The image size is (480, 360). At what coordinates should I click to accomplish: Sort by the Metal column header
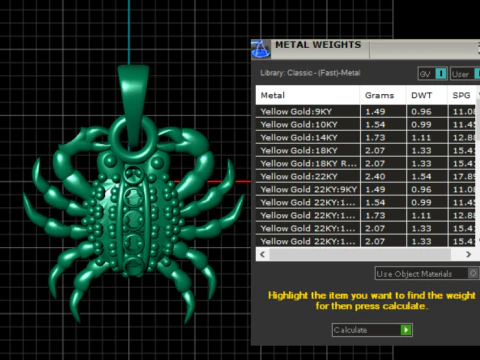[x=308, y=95]
